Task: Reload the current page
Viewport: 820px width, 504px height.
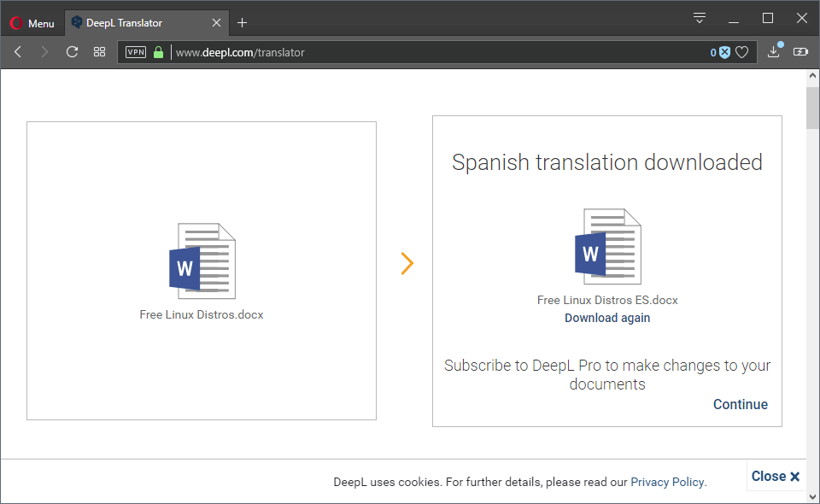Action: (72, 52)
